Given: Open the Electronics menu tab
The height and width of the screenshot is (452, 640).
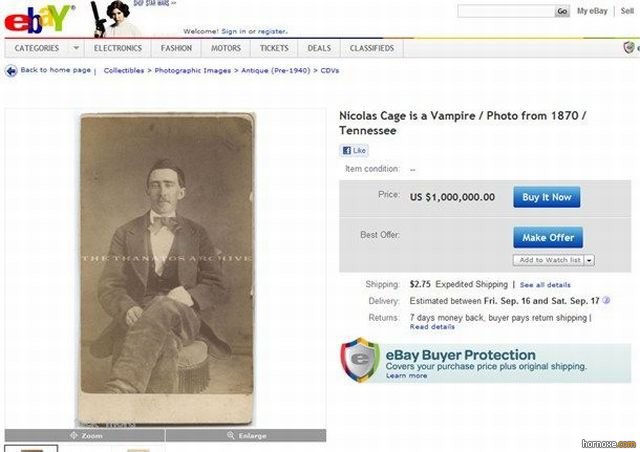Looking at the screenshot, I should 118,48.
